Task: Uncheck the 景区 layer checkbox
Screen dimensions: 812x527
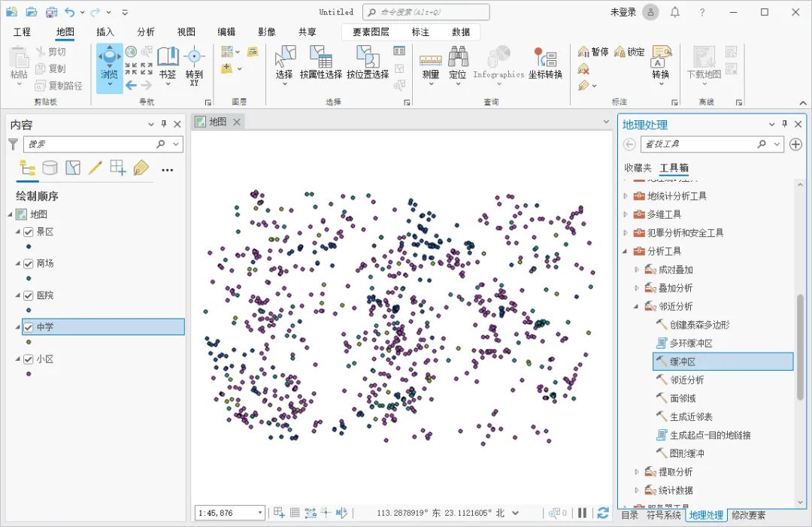Action: coord(29,232)
